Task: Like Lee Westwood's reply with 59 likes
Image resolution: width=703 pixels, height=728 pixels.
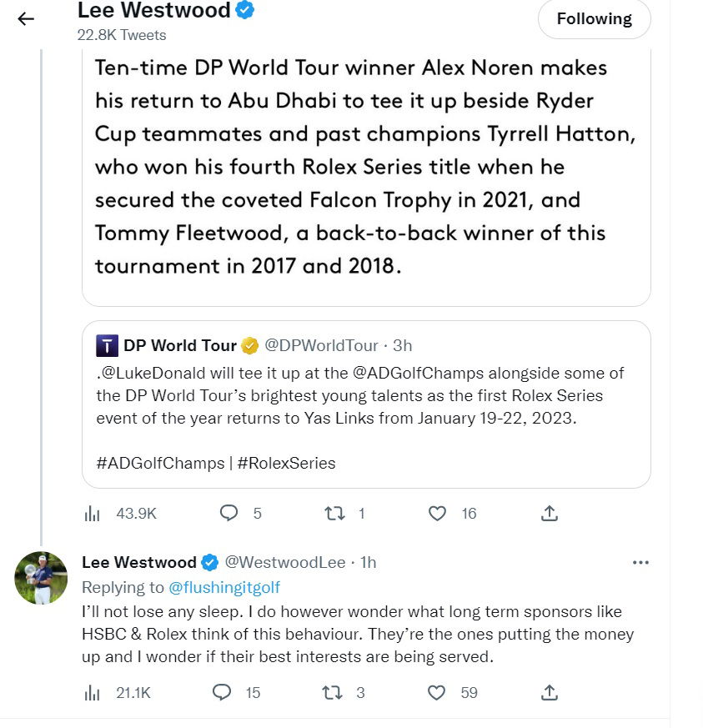Action: click(436, 692)
